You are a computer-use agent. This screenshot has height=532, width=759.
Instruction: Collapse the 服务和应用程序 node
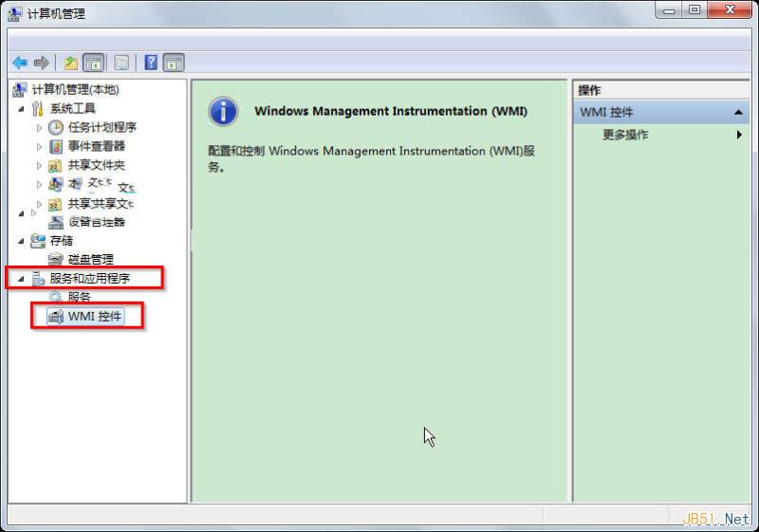click(21, 279)
